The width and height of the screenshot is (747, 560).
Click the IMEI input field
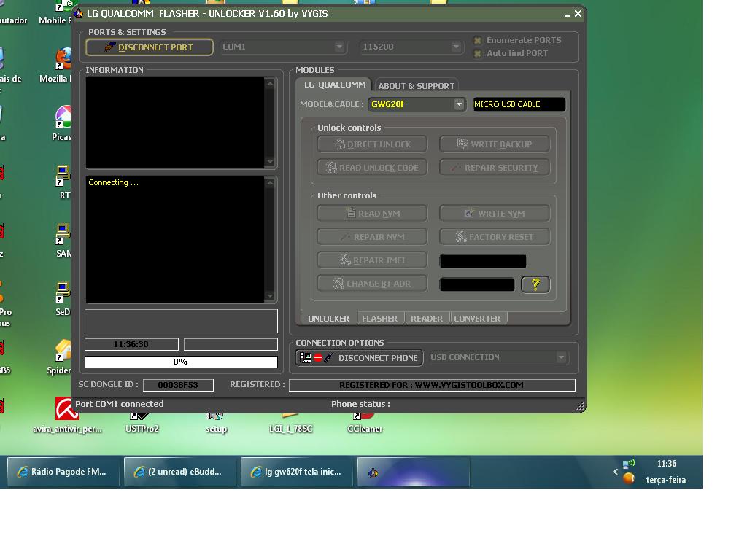point(483,261)
